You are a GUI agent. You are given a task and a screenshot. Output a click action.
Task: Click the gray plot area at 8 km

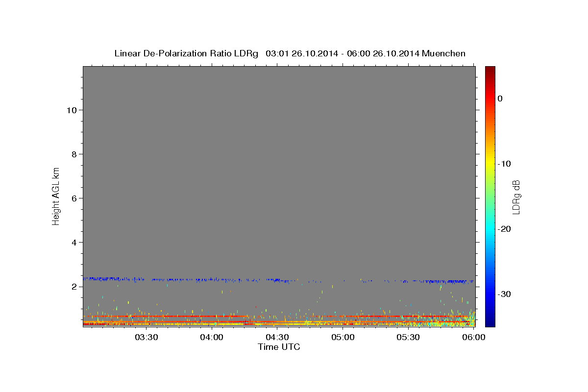coord(279,154)
